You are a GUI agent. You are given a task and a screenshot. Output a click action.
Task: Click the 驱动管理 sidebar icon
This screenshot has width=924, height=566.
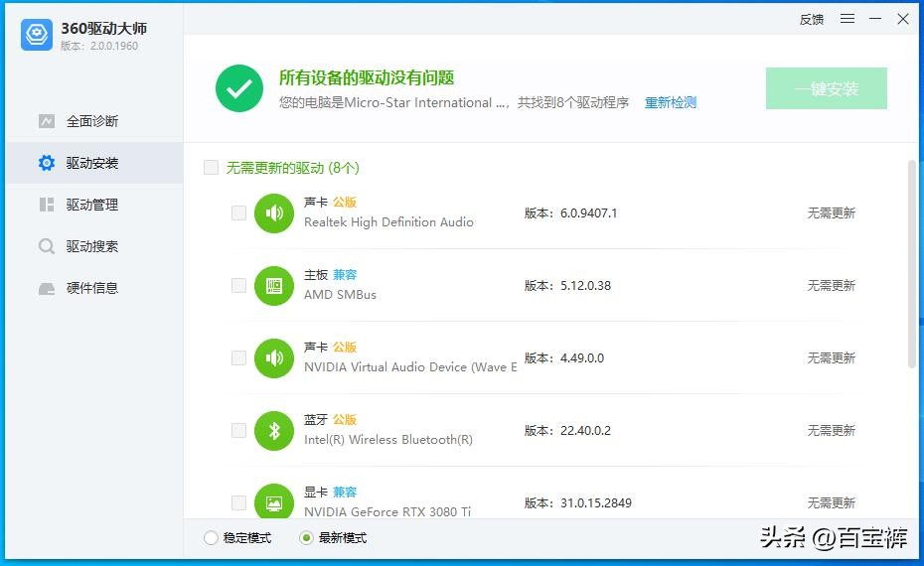pyautogui.click(x=47, y=205)
